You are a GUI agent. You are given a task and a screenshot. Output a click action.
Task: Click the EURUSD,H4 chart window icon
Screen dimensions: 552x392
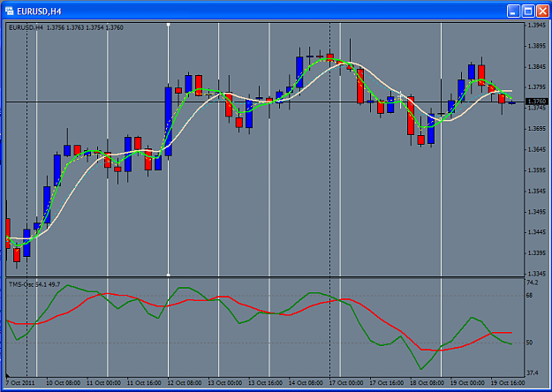9,11
